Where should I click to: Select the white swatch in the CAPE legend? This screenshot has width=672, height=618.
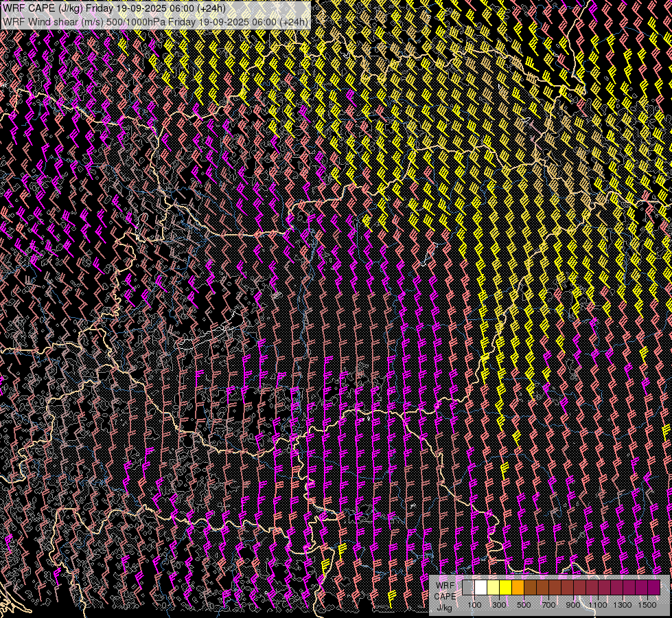pos(480,588)
